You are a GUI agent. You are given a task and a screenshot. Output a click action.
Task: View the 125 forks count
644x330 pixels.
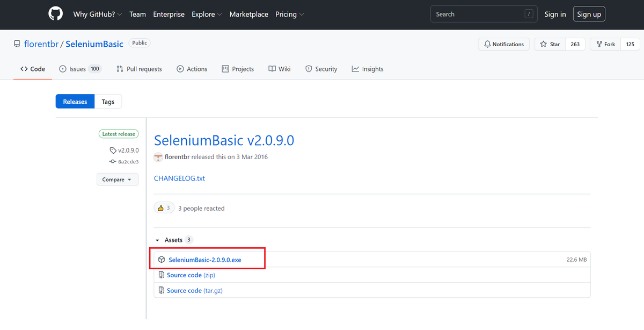630,44
